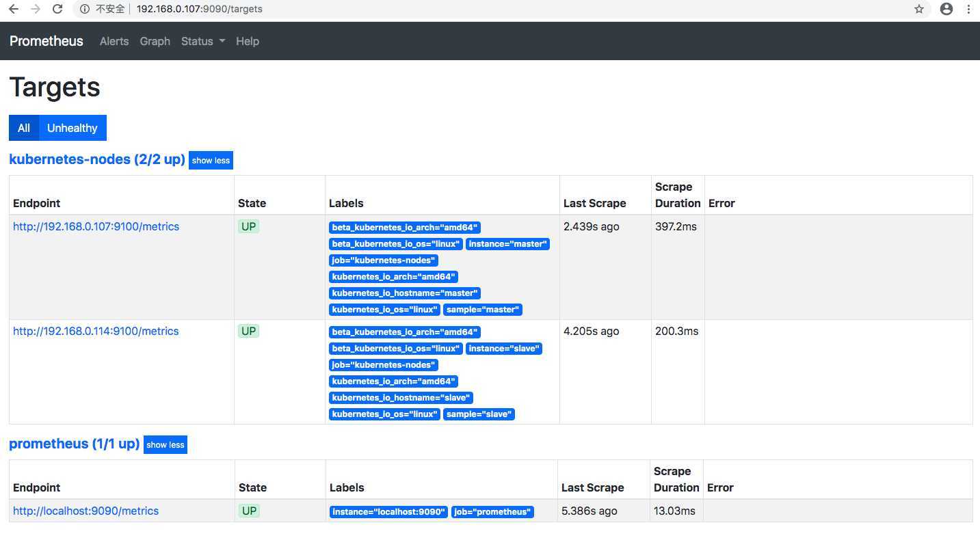Click kubernetes-nodes (2/2 up) heading link
Image resolution: width=980 pixels, height=538 pixels.
pos(97,159)
